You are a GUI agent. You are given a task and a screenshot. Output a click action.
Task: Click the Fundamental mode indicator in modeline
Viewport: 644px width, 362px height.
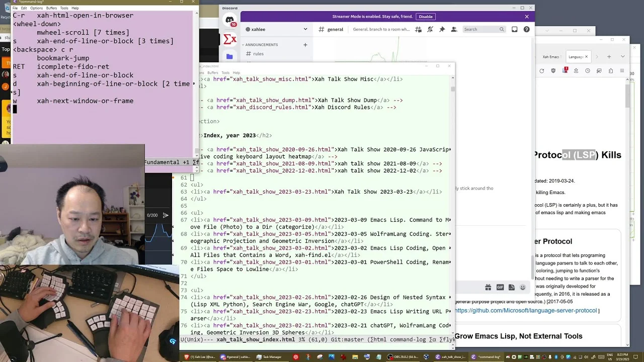pos(162,162)
